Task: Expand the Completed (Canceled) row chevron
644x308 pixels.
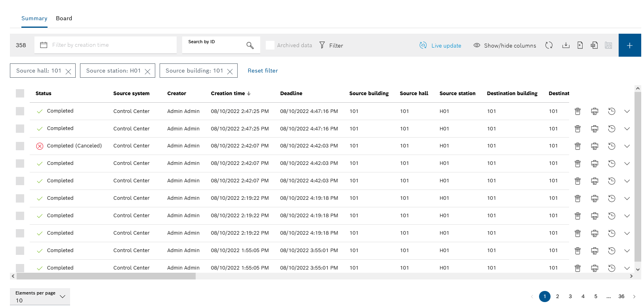Action: (x=627, y=146)
